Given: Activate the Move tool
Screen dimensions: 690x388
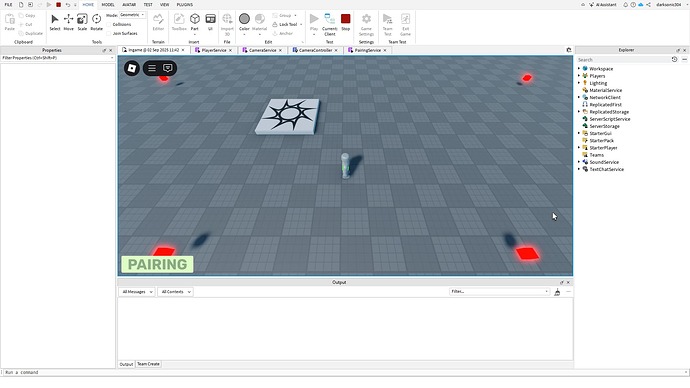Looking at the screenshot, I should [69, 22].
